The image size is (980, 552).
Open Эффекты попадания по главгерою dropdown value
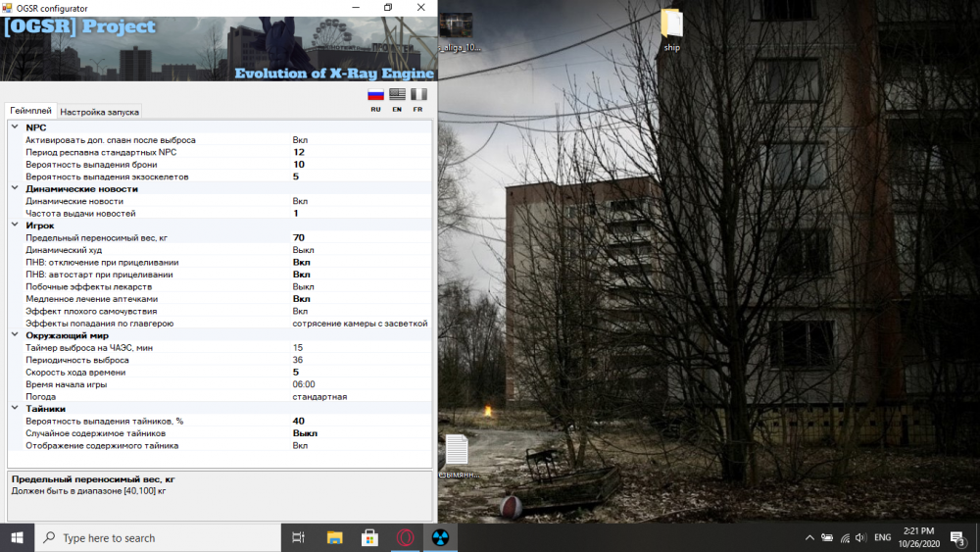(x=361, y=324)
